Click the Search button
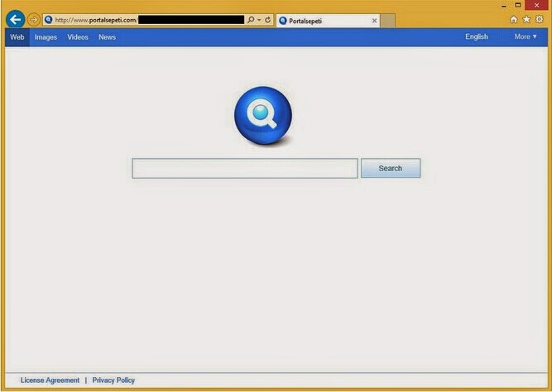 tap(391, 168)
